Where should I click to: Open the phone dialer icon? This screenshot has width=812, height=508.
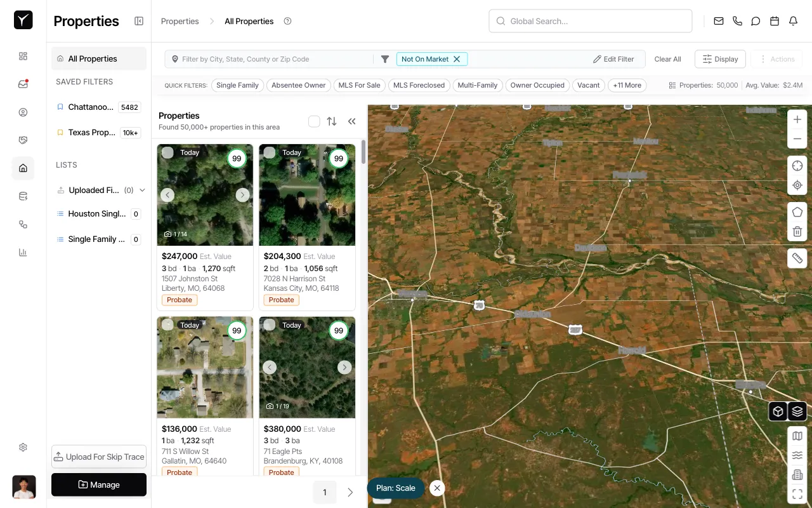tap(737, 21)
